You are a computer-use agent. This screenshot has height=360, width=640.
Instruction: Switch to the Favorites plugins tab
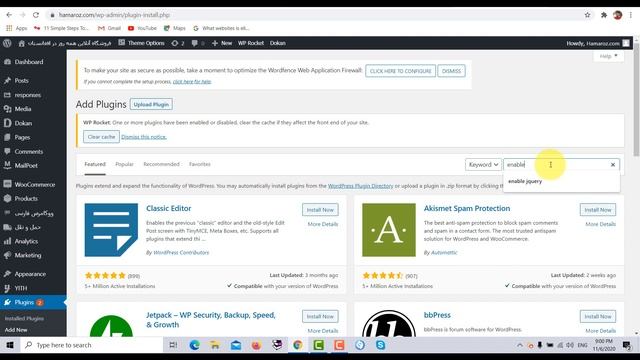coord(200,164)
